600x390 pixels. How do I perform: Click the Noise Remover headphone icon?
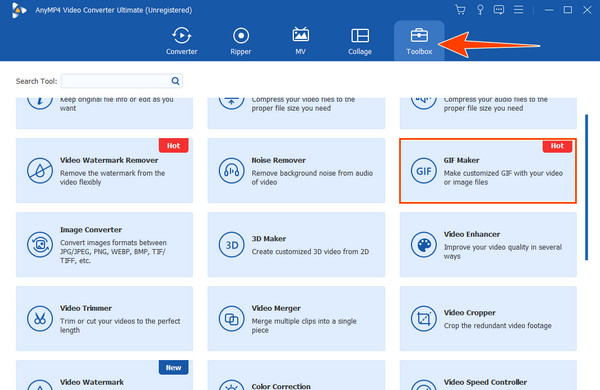(x=232, y=171)
